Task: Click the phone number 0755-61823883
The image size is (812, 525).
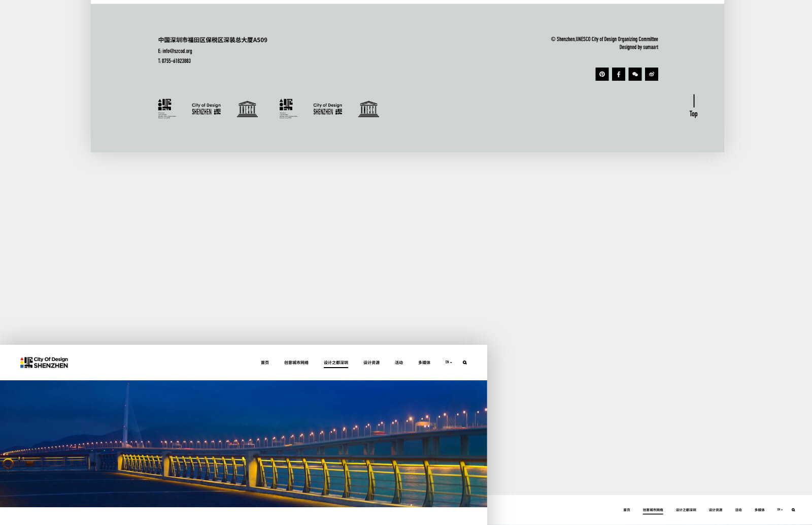Action: (x=176, y=61)
